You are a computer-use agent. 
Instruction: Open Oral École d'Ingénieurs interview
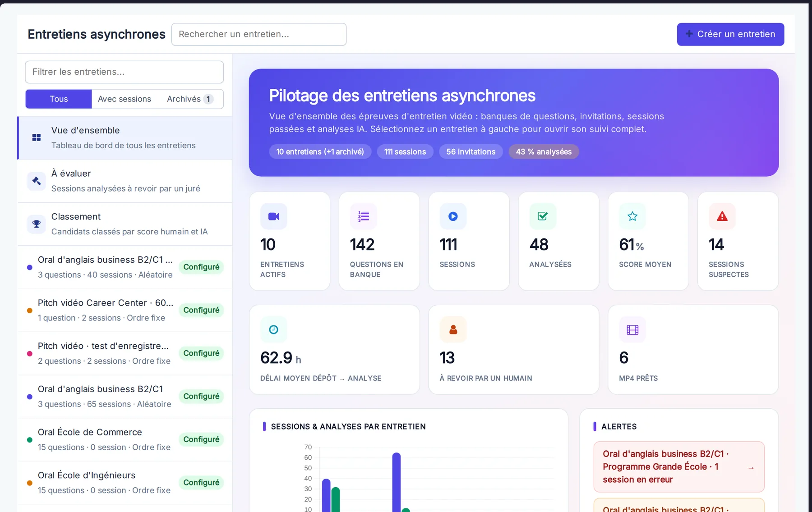pyautogui.click(x=125, y=483)
